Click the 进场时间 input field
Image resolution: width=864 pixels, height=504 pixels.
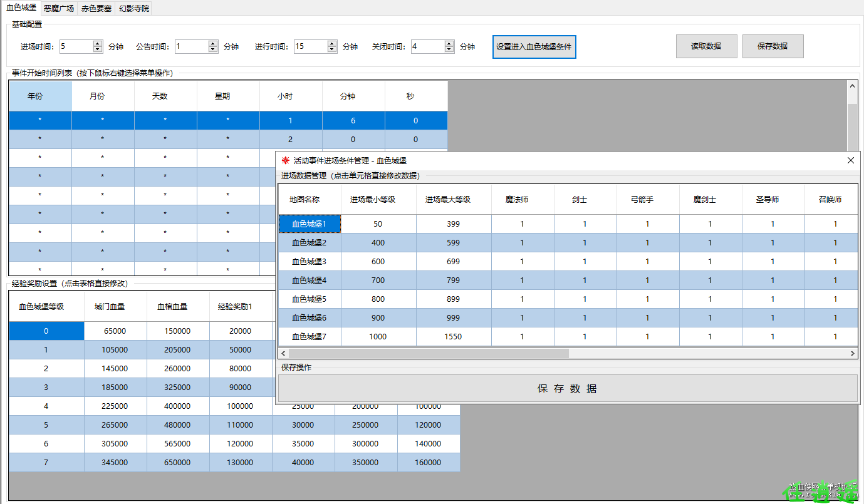point(75,46)
